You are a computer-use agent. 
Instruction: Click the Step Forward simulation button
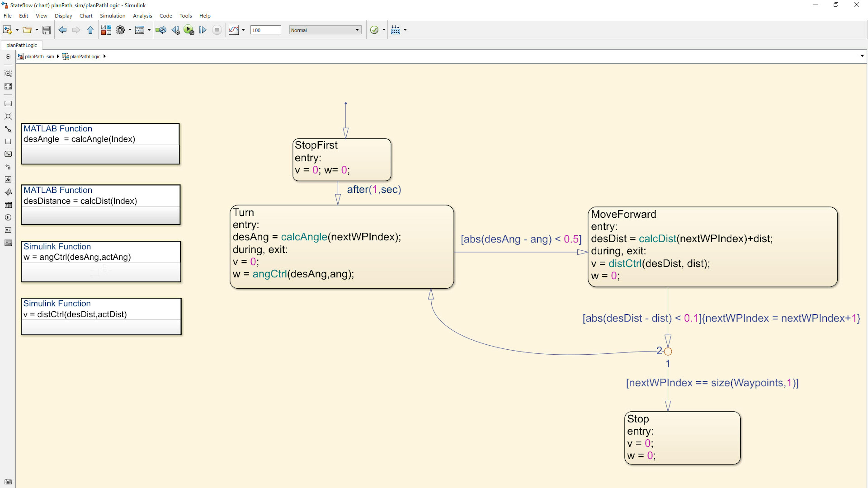pyautogui.click(x=203, y=30)
